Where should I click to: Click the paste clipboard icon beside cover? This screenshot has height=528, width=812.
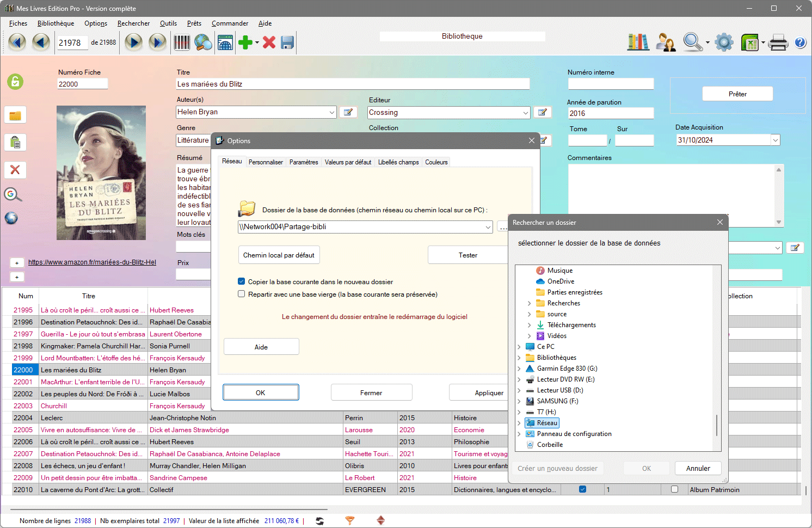(x=15, y=143)
